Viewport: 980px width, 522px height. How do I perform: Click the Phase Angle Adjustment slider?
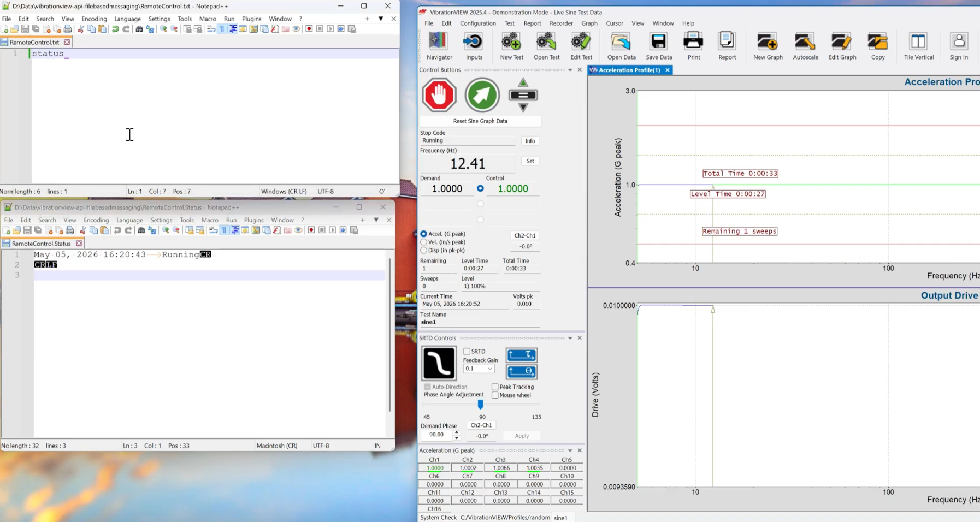pos(480,405)
